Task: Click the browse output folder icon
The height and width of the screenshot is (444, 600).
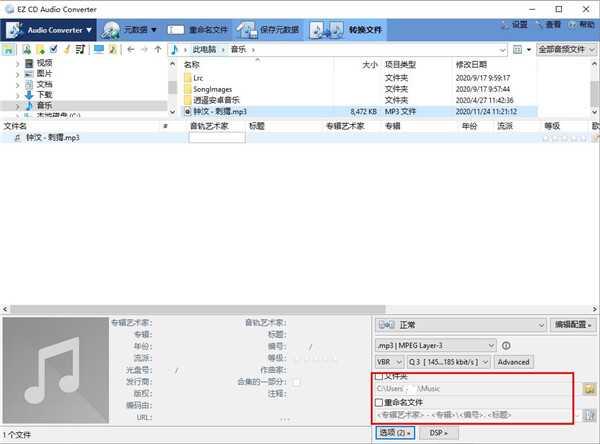Action: point(590,387)
